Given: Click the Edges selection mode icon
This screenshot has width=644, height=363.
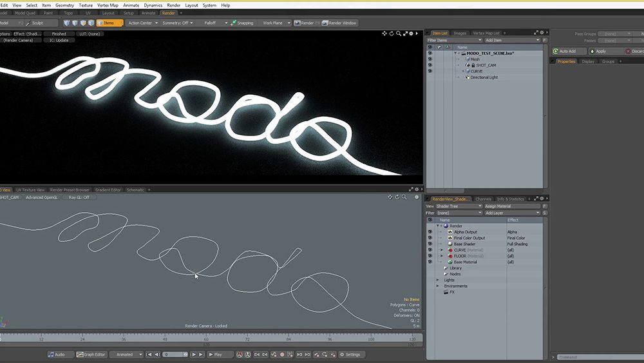Looking at the screenshot, I should pyautogui.click(x=75, y=23).
